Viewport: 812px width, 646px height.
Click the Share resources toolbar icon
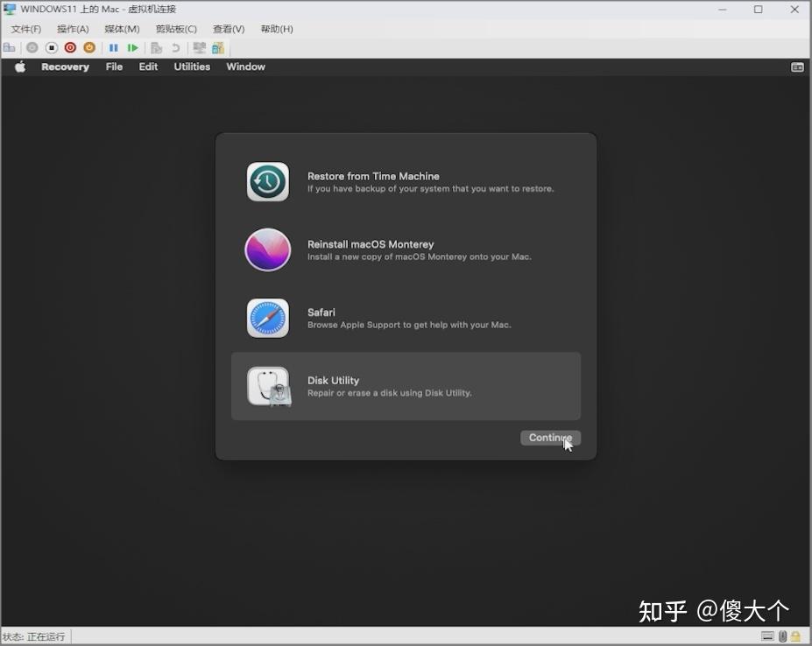tap(218, 47)
